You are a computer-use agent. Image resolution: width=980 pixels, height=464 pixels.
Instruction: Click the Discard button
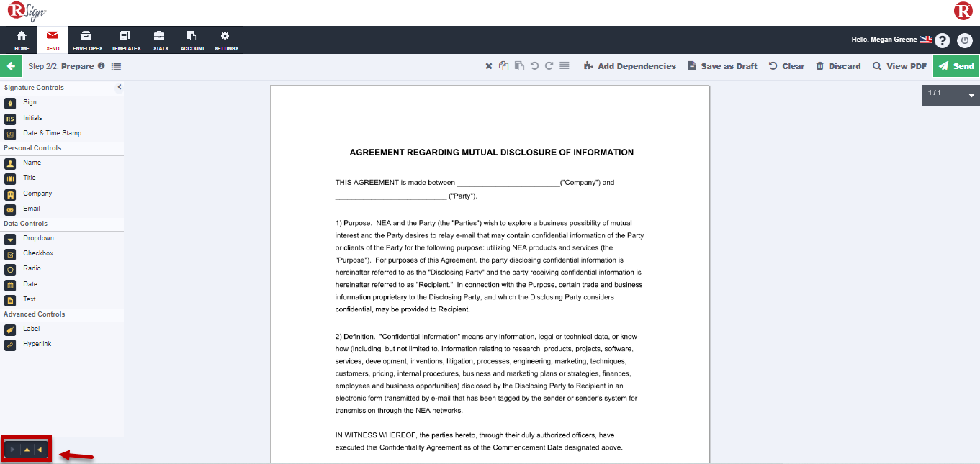coord(838,66)
